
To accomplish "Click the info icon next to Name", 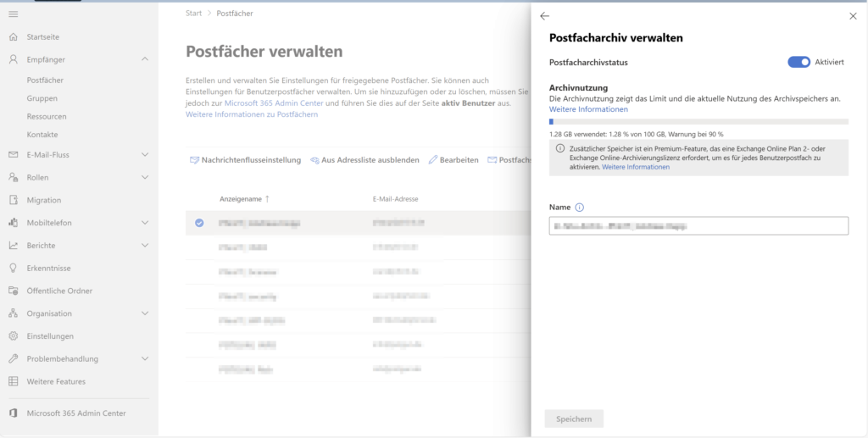I will pyautogui.click(x=580, y=208).
